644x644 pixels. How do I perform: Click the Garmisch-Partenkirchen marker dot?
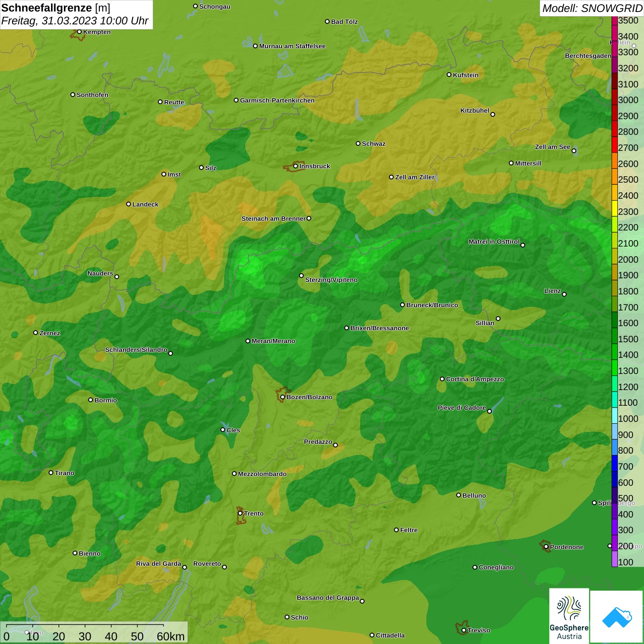click(x=236, y=100)
